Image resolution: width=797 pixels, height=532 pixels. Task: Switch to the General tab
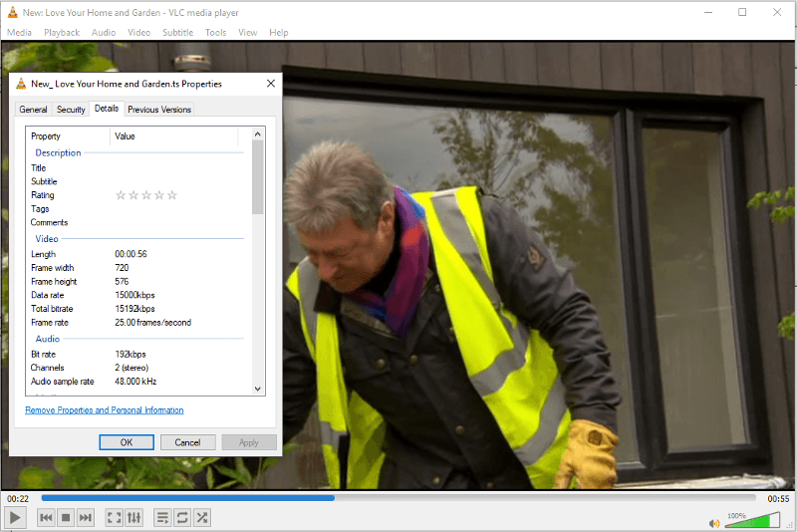(33, 110)
